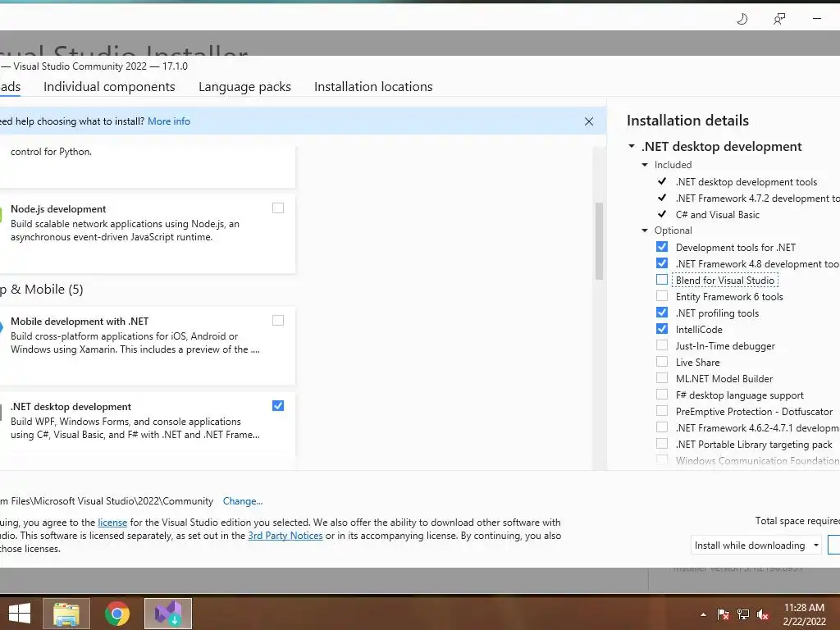The image size is (840, 630).
Task: Show hidden system tray icons
Action: pos(703,614)
